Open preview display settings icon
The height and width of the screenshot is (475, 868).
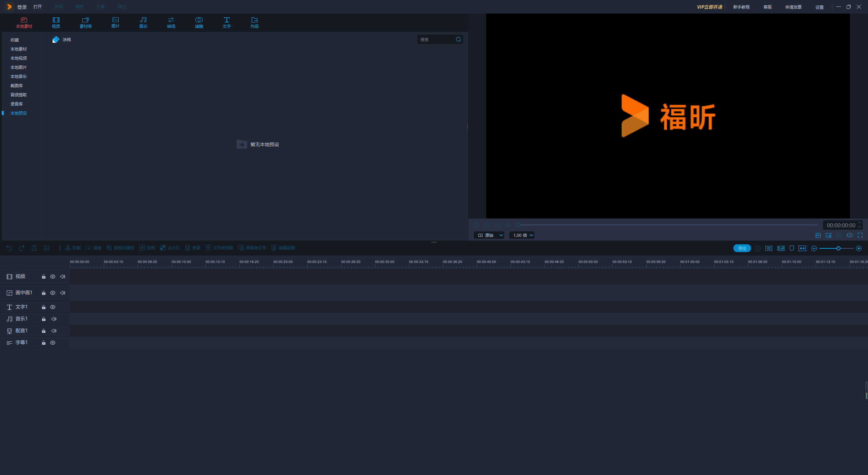(829, 235)
